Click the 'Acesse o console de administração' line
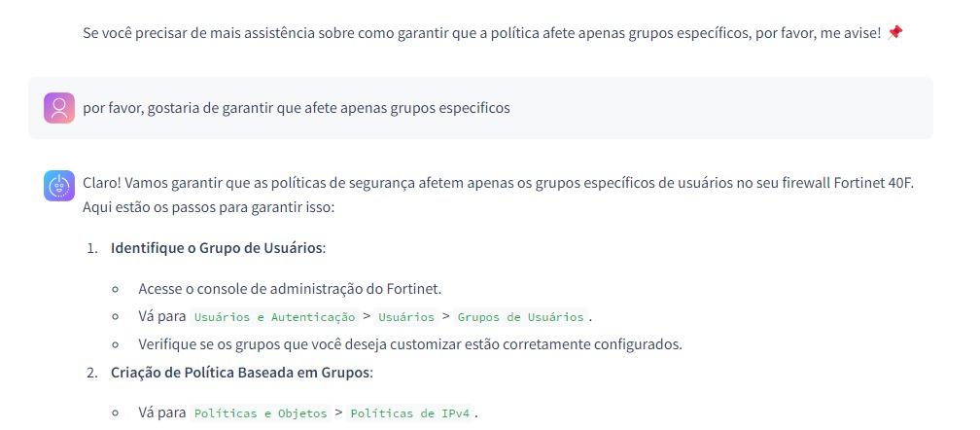 click(290, 289)
